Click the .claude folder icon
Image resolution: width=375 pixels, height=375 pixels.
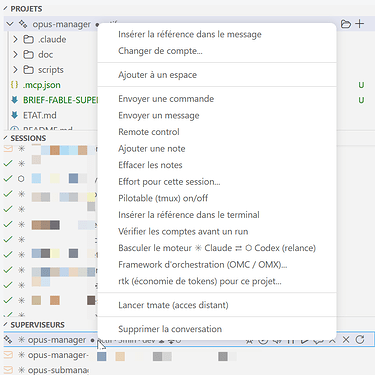(x=28, y=39)
